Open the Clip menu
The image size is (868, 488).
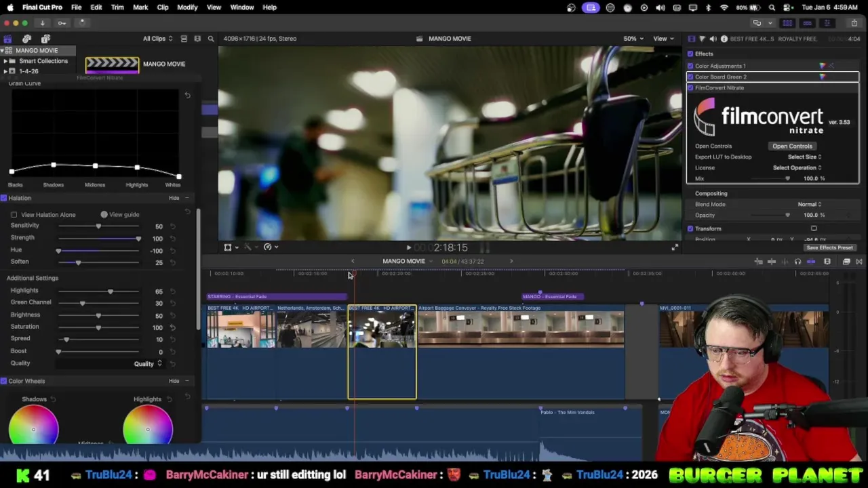point(163,7)
